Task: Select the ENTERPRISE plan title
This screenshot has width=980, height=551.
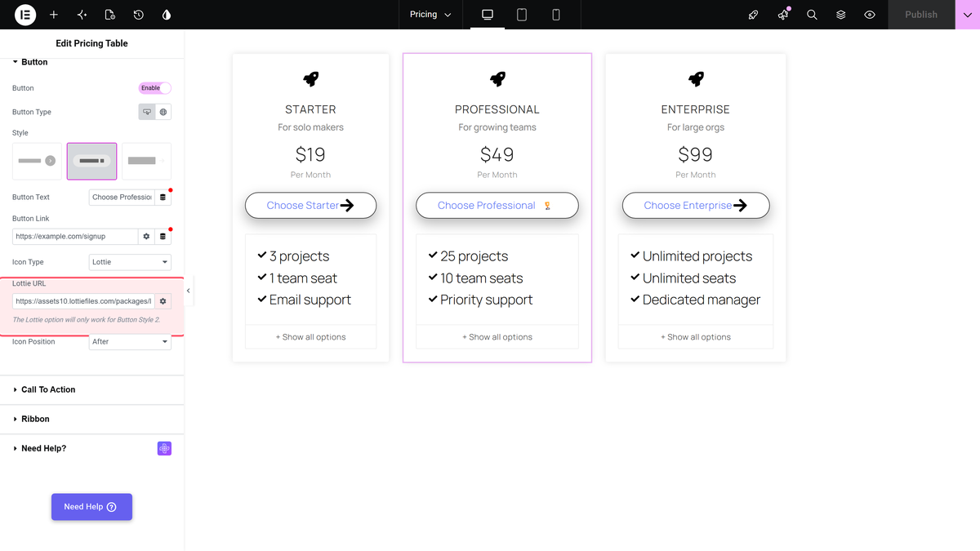Action: [696, 109]
